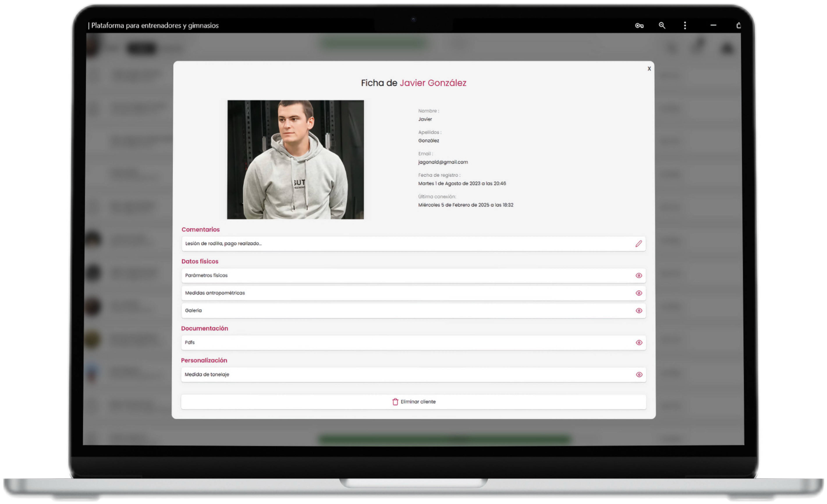
Task: Select the Parámetros físicos row
Action: coord(403,275)
